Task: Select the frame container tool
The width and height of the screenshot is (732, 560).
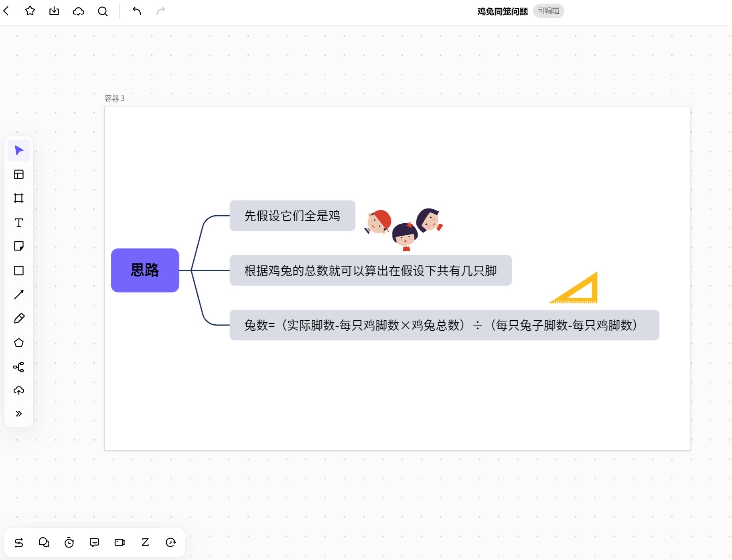Action: tap(19, 198)
